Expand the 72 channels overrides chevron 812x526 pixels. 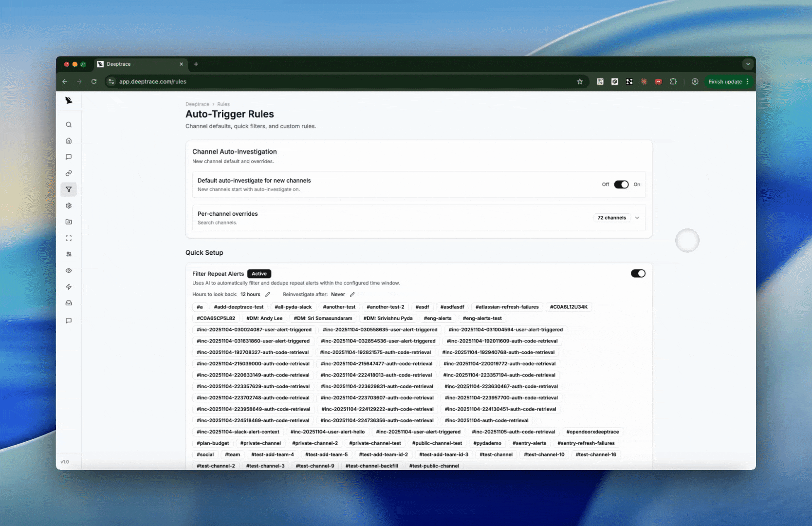point(637,218)
